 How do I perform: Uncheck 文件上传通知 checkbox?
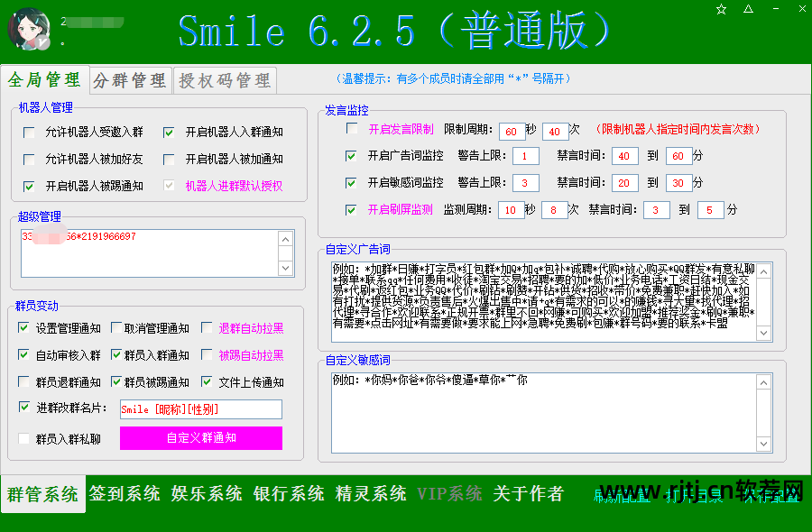[x=207, y=381]
